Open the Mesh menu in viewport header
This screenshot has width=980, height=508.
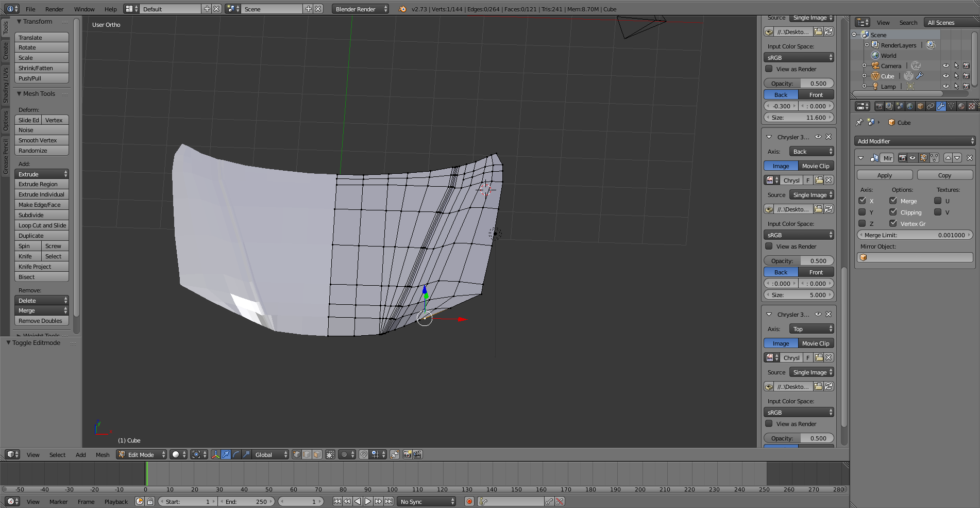tap(103, 454)
